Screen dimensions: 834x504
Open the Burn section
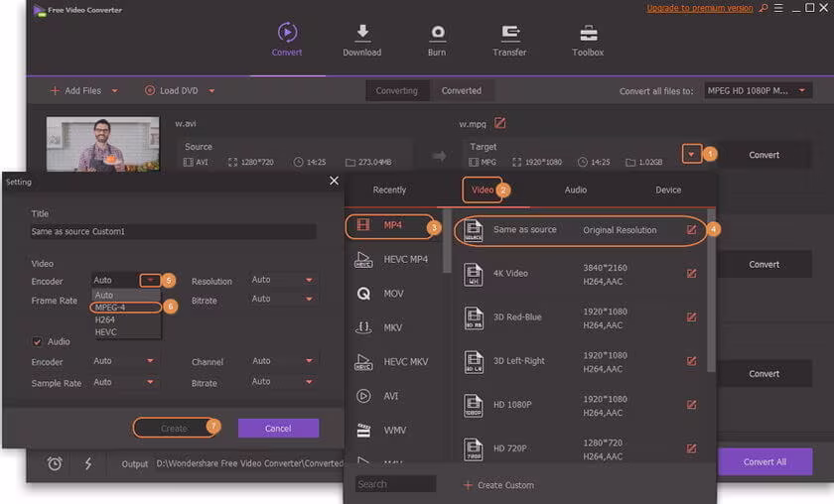coord(437,40)
